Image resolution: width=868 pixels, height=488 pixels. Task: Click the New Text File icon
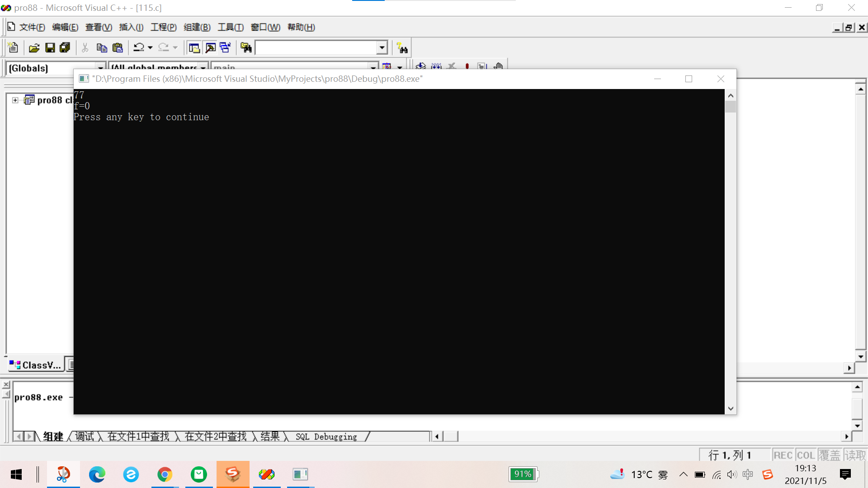tap(13, 47)
